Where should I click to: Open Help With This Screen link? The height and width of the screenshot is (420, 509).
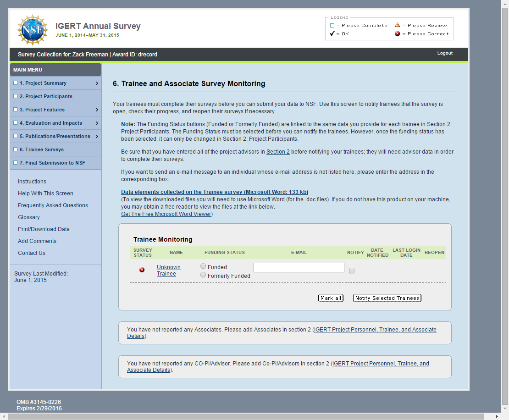tap(45, 193)
